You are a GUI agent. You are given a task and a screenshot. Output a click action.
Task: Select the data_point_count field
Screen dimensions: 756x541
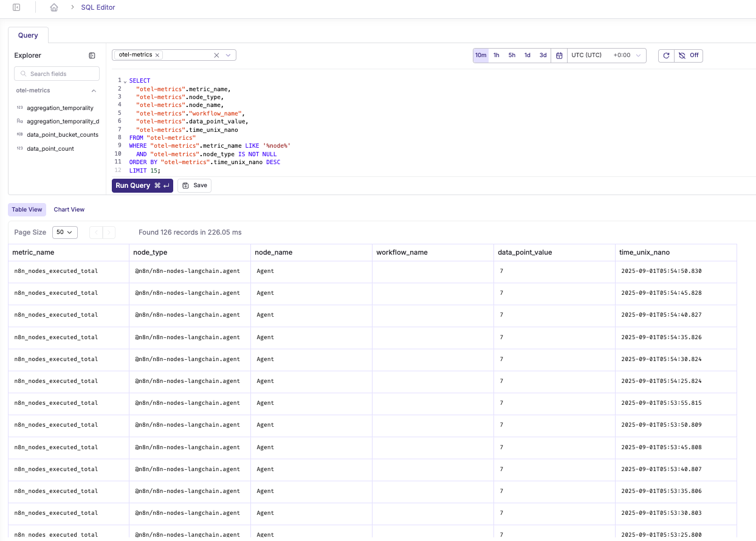point(50,148)
